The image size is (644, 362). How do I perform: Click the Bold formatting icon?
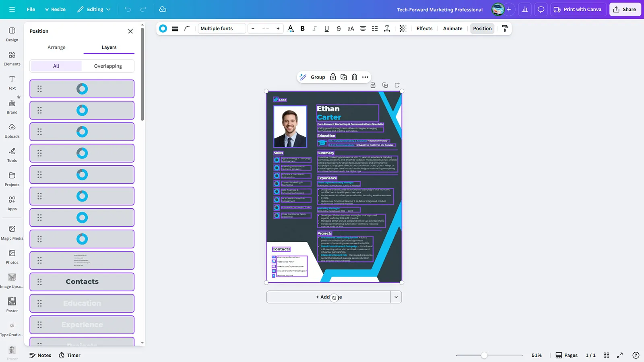click(303, 29)
